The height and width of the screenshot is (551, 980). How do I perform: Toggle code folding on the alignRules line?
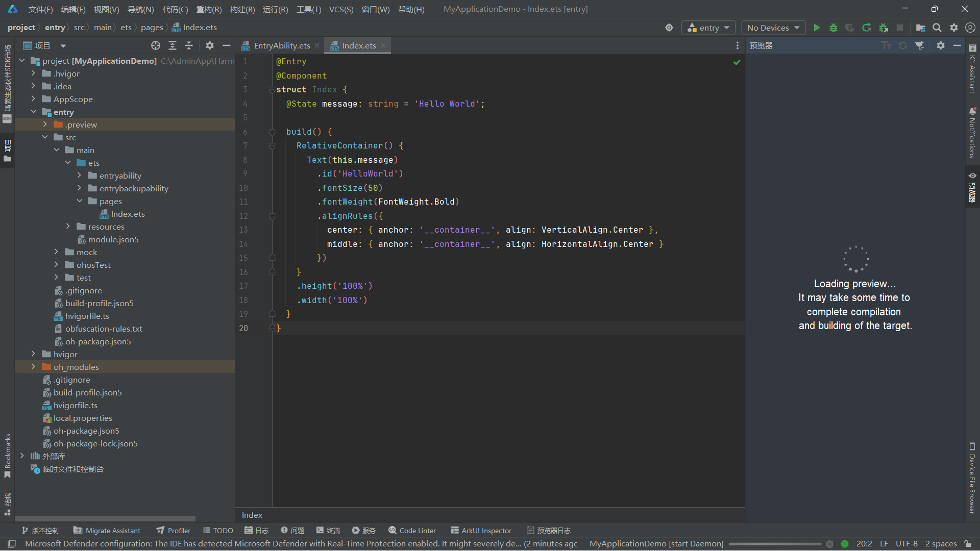(x=273, y=216)
